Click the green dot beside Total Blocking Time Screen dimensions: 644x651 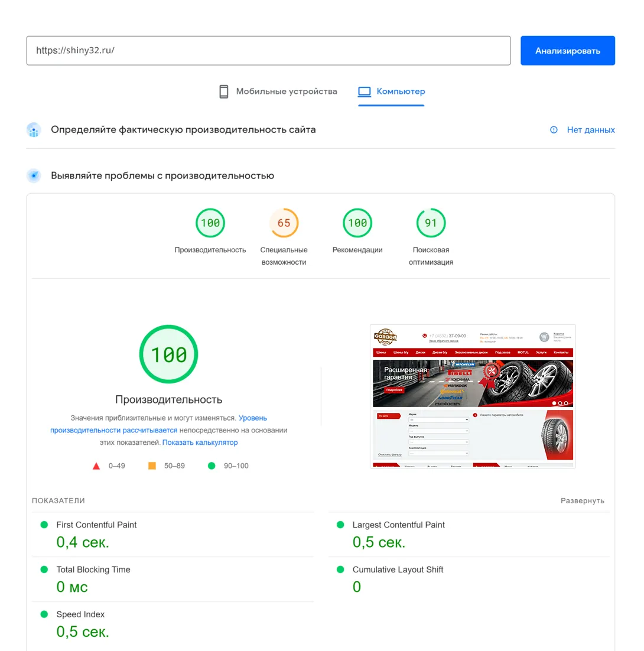[x=44, y=569]
